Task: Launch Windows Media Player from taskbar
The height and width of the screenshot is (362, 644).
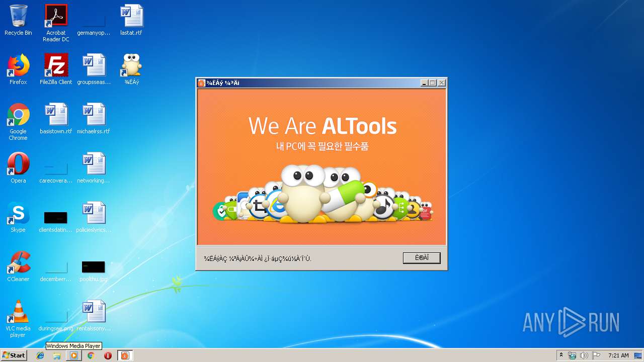Action: pyautogui.click(x=74, y=355)
